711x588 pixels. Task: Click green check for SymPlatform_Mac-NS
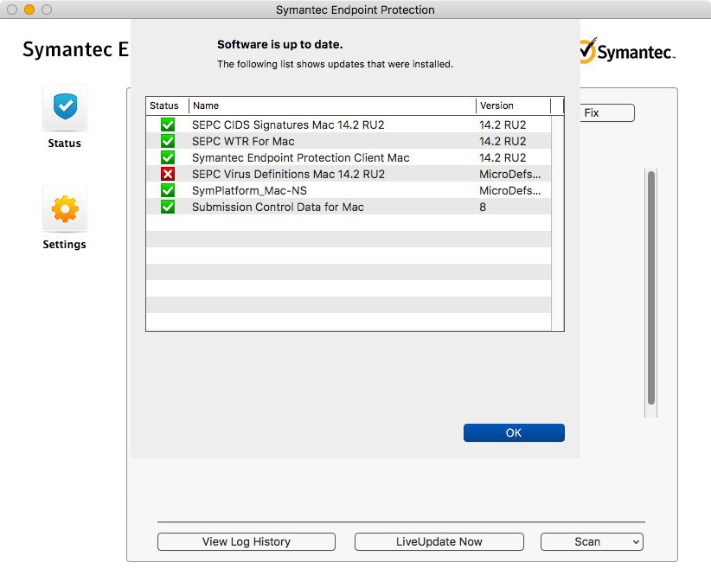168,190
